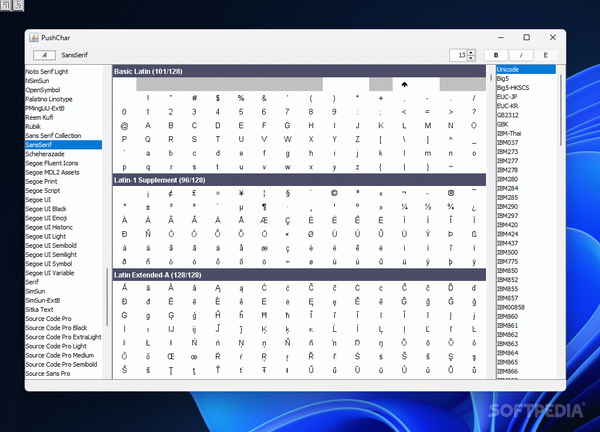The image size is (600, 432).
Task: Choose the Reem Kufi font
Action: tap(39, 117)
